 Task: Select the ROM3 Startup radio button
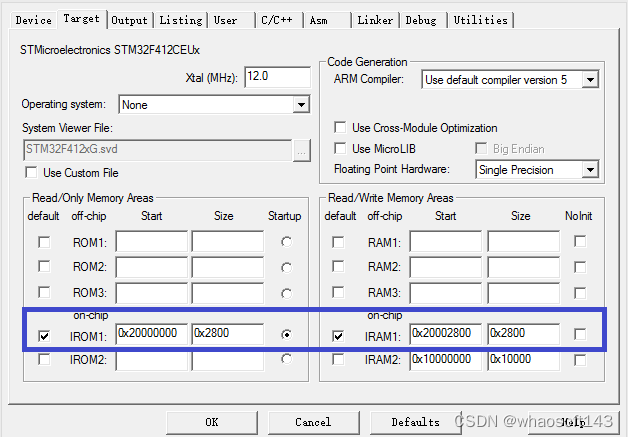click(x=286, y=294)
